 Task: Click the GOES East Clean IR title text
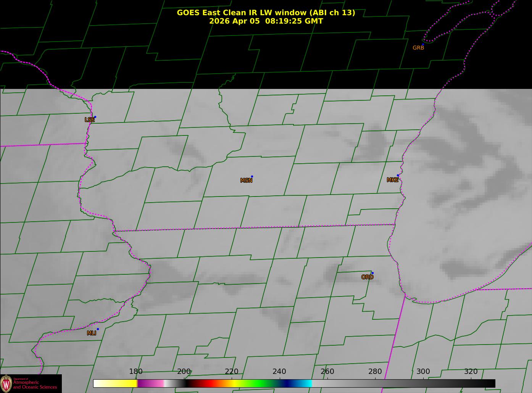(x=266, y=13)
